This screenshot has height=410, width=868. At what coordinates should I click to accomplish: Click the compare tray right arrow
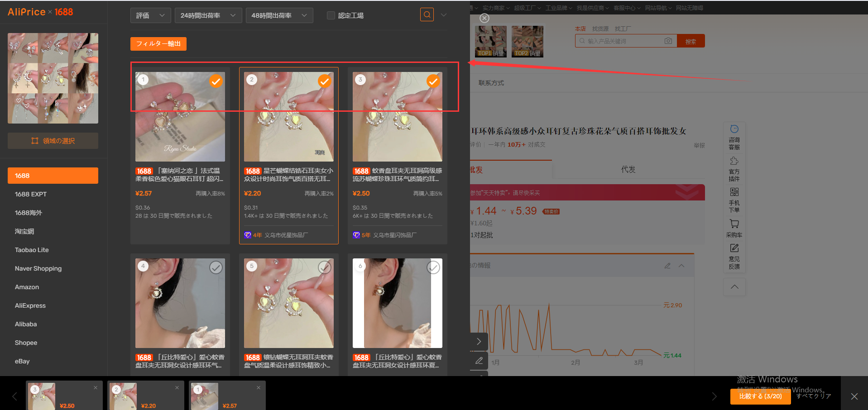(715, 396)
